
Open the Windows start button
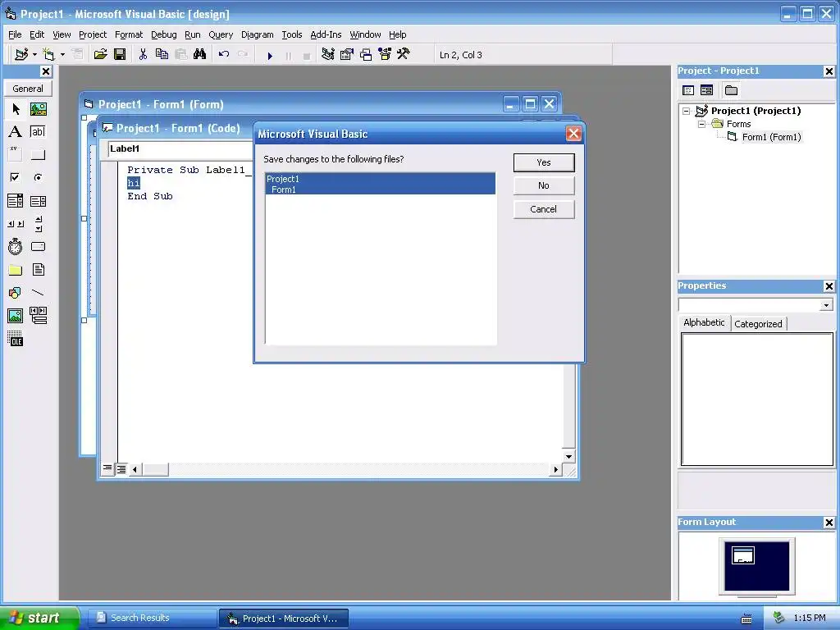[39, 618]
